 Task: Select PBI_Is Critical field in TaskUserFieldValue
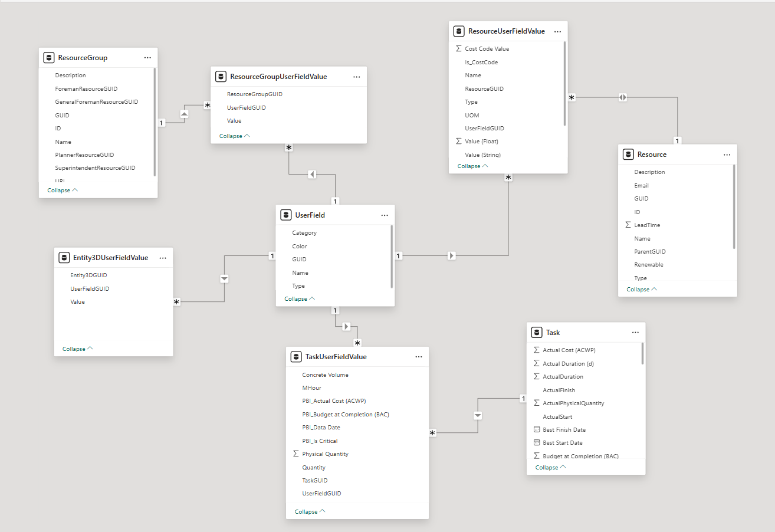[x=320, y=441]
